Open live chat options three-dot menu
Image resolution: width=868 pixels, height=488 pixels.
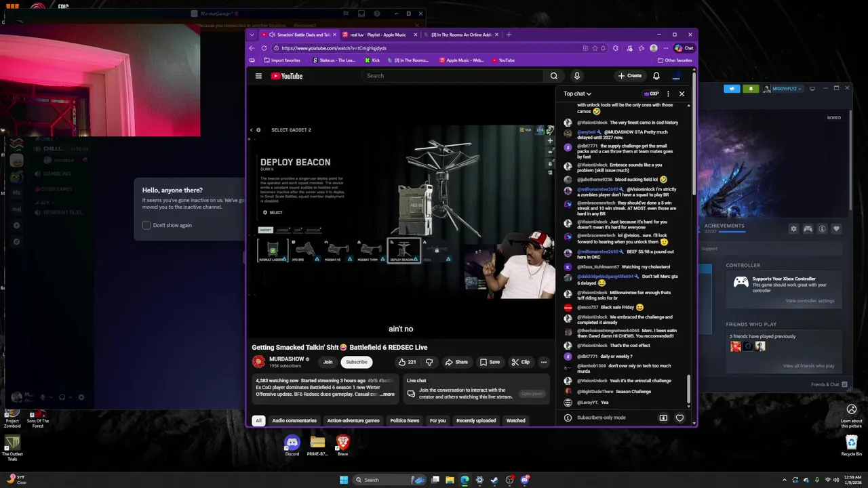click(668, 94)
